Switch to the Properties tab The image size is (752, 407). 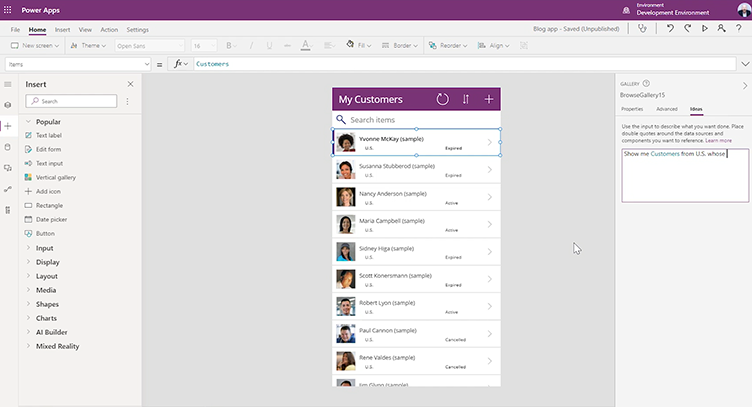tap(632, 109)
